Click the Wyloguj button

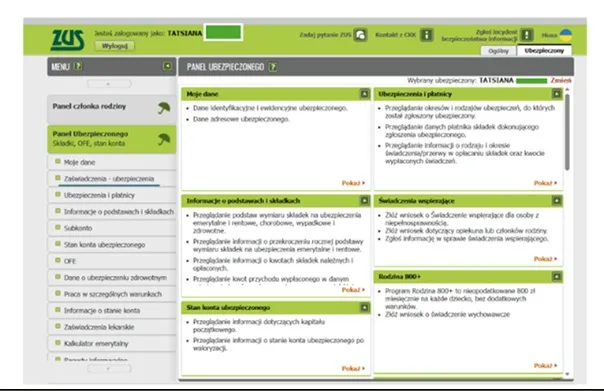click(114, 46)
